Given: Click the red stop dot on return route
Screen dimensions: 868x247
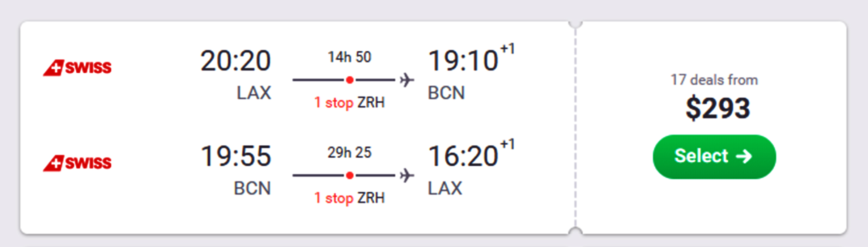Looking at the screenshot, I should 349,175.
